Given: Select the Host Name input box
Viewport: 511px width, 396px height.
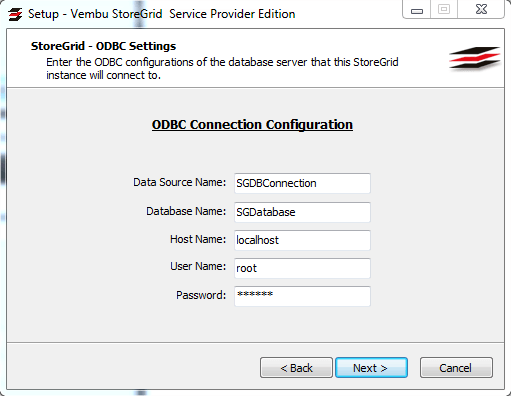Looking at the screenshot, I should 302,240.
